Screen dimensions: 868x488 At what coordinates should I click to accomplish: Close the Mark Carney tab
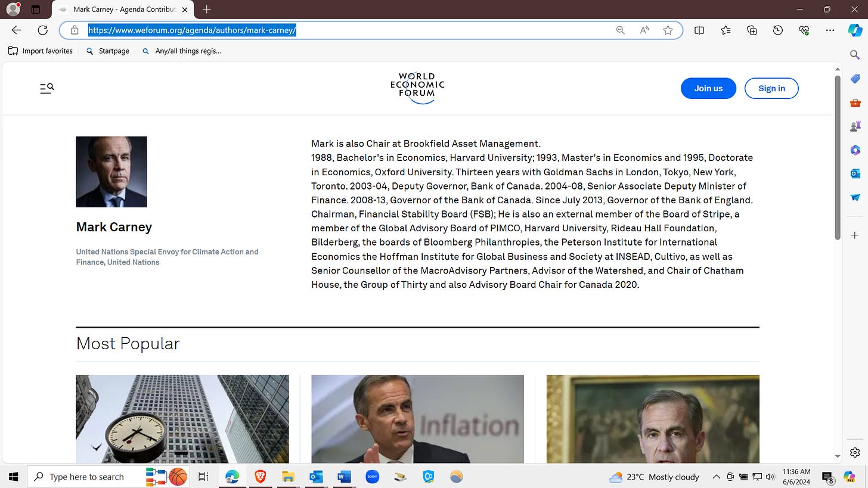click(x=185, y=10)
